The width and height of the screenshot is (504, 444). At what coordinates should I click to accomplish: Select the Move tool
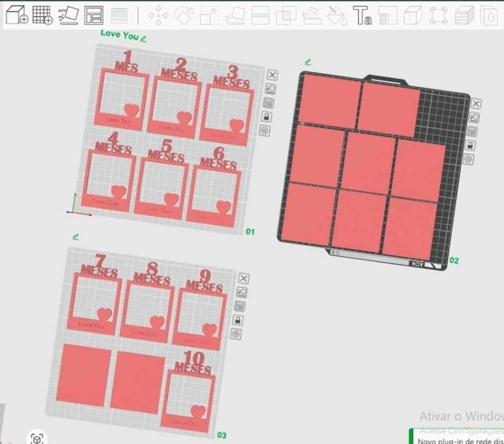click(x=158, y=16)
